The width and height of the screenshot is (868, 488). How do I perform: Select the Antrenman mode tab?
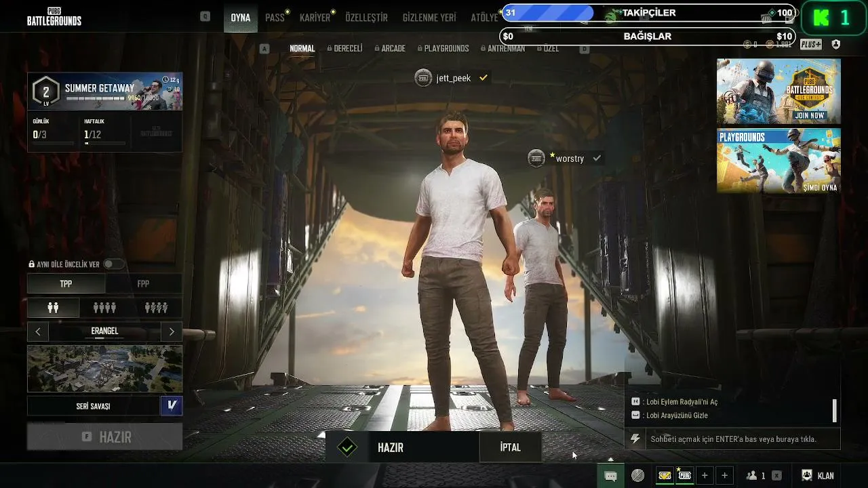click(x=502, y=49)
